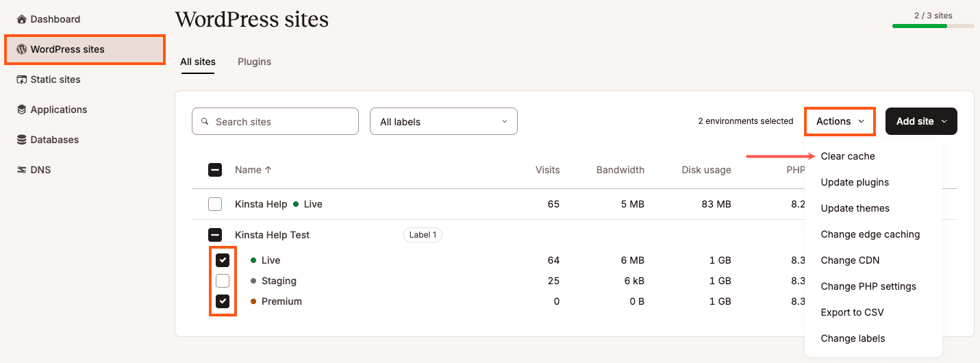Enable the Staging environment checkbox
Screen dimensions: 980x363
coord(223,281)
